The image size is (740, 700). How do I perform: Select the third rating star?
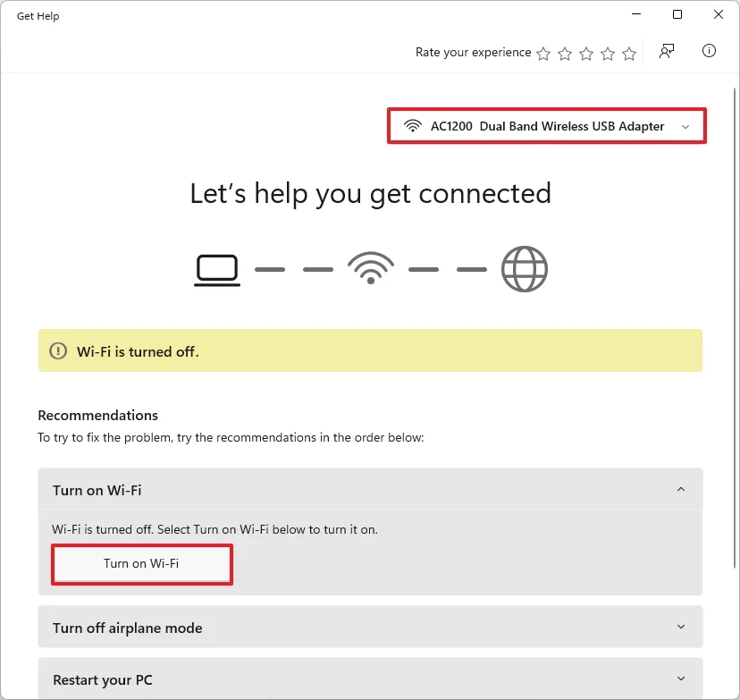(x=586, y=54)
